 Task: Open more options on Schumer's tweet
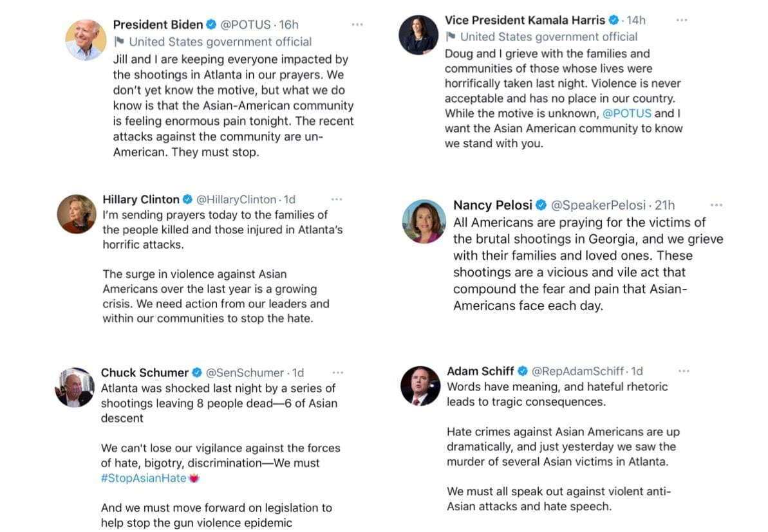(x=338, y=372)
